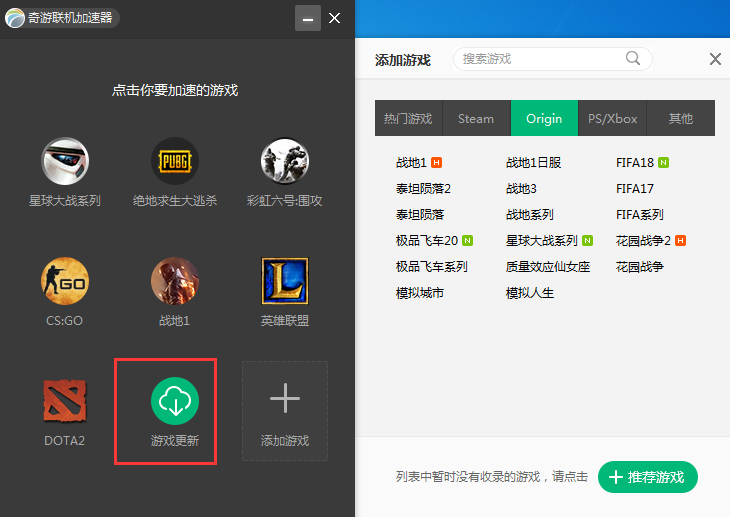Pick the Battlefield 1 (战地1) game icon

[175, 281]
